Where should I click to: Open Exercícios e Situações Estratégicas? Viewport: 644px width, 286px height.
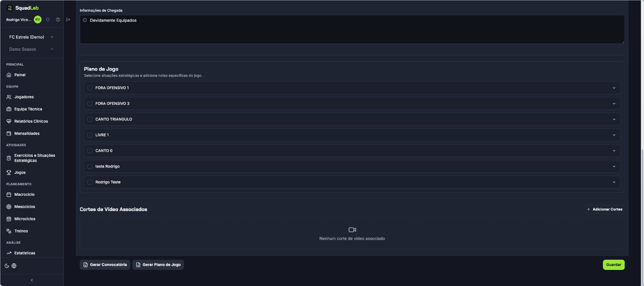pyautogui.click(x=31, y=158)
